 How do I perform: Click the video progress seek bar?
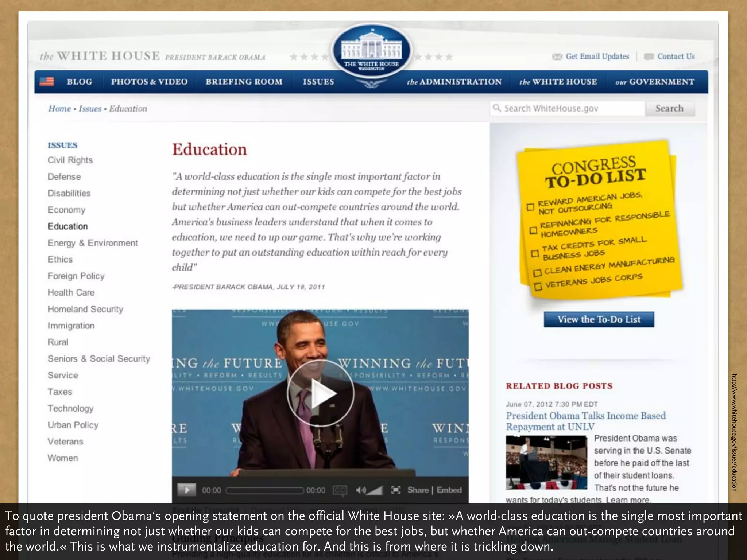click(264, 491)
